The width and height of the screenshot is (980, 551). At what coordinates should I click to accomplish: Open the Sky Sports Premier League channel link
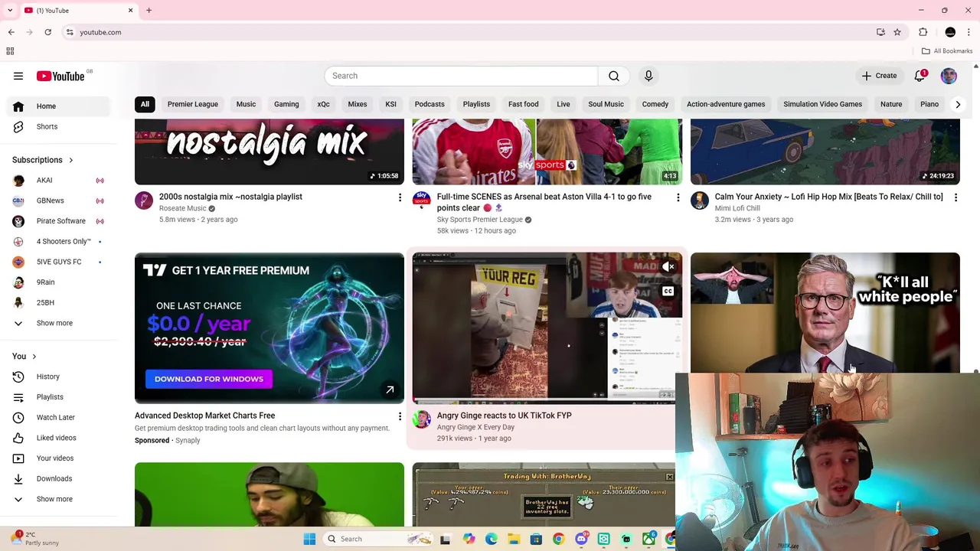point(480,220)
